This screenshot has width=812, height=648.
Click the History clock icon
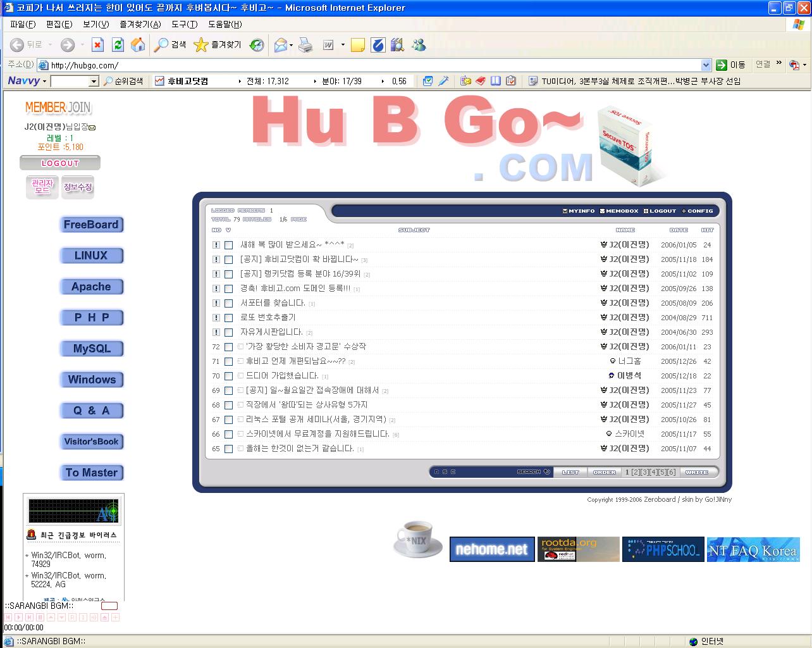pos(257,45)
